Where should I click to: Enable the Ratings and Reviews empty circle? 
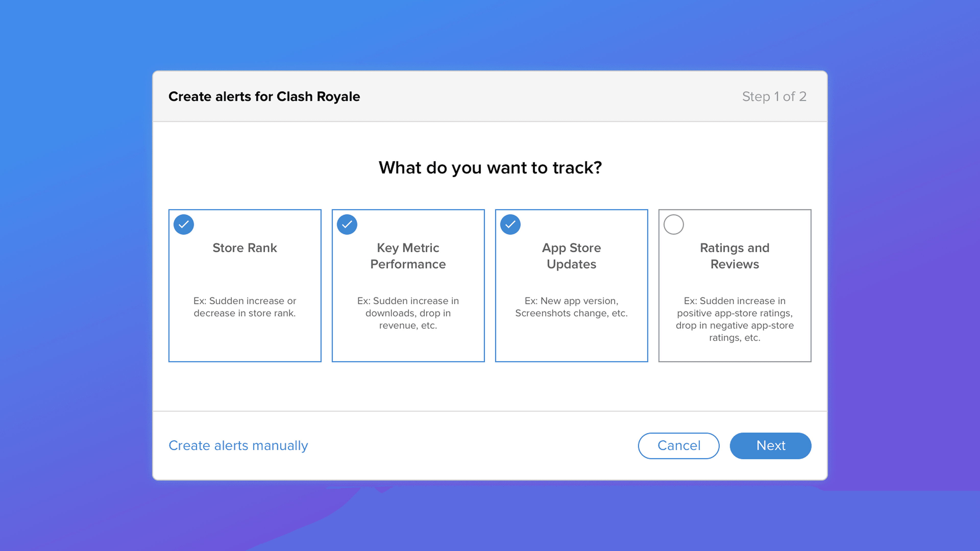point(673,224)
